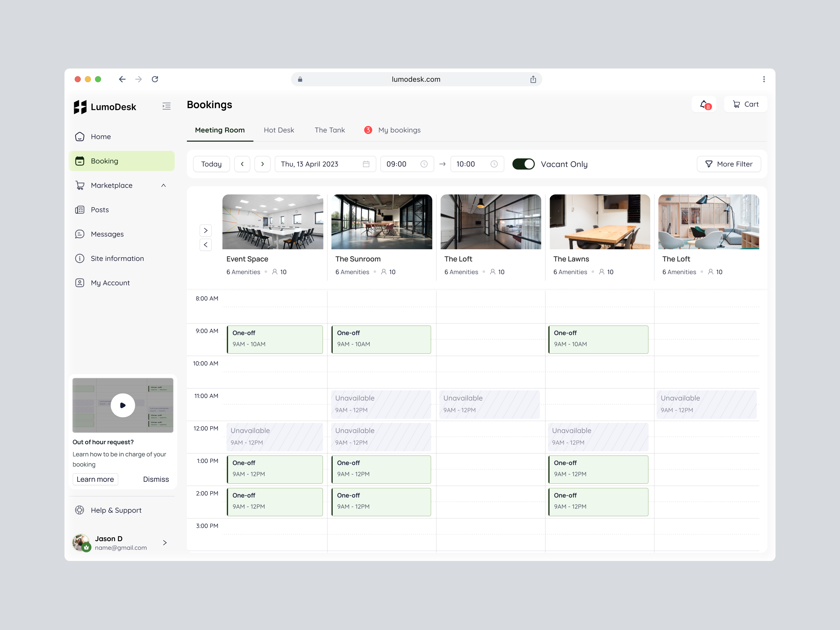
Task: Collapse the Marketplace menu item
Action: click(163, 185)
